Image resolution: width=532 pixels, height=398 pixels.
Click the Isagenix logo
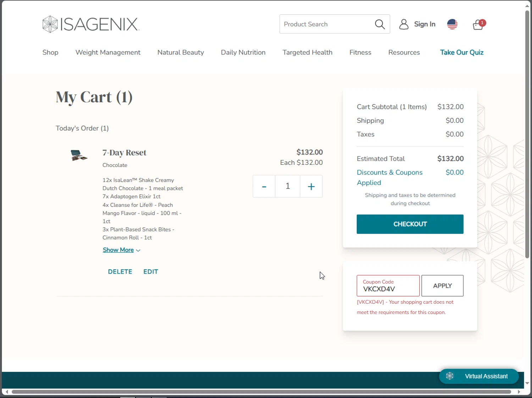coord(91,24)
